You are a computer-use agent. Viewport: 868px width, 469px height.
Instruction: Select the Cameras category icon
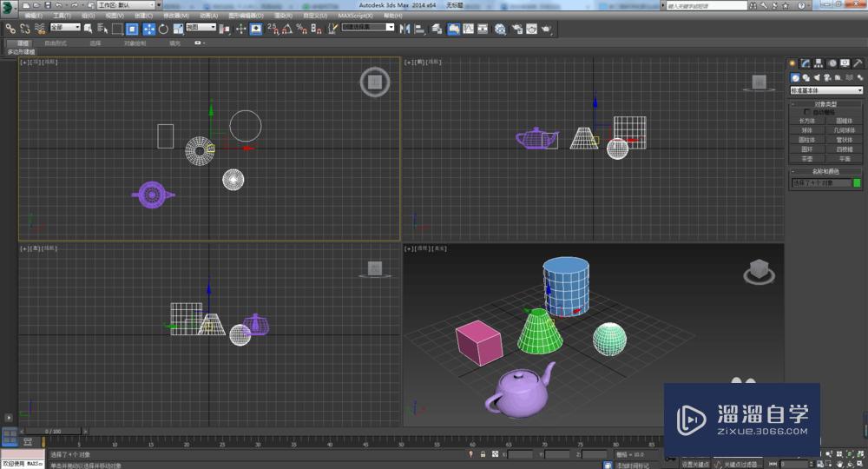827,77
